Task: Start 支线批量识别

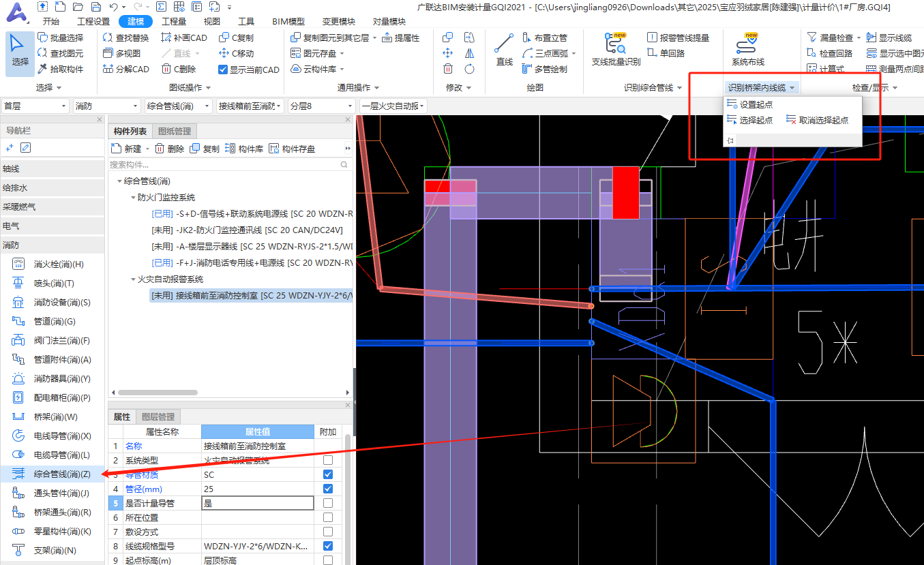Action: pos(616,50)
